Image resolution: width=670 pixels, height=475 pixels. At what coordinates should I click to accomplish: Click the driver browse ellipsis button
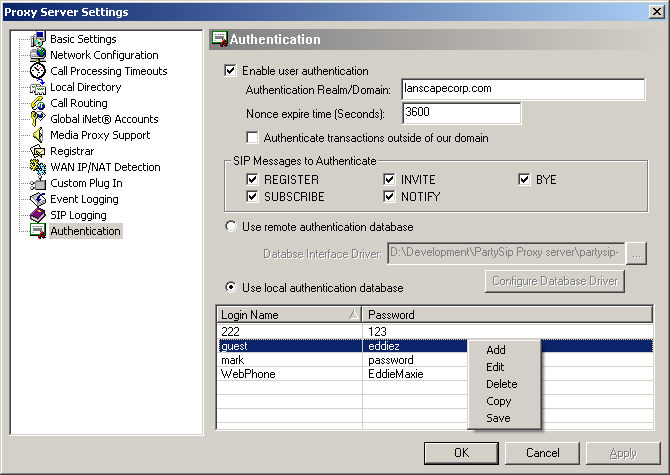[x=636, y=254]
